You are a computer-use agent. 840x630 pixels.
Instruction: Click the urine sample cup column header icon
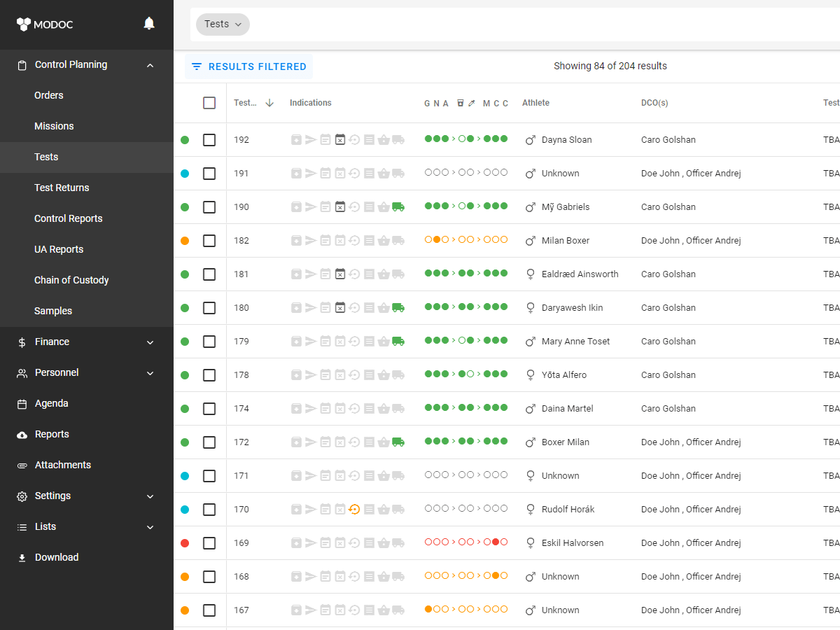460,104
